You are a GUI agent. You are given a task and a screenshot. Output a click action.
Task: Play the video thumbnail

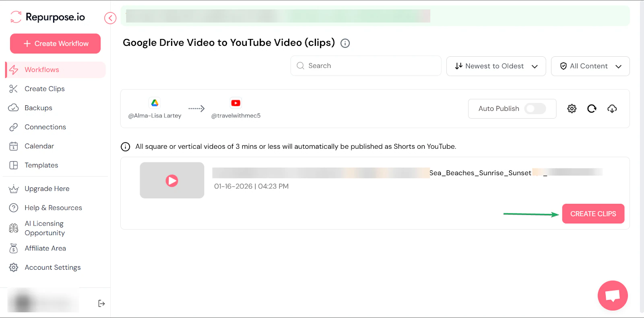point(172,181)
